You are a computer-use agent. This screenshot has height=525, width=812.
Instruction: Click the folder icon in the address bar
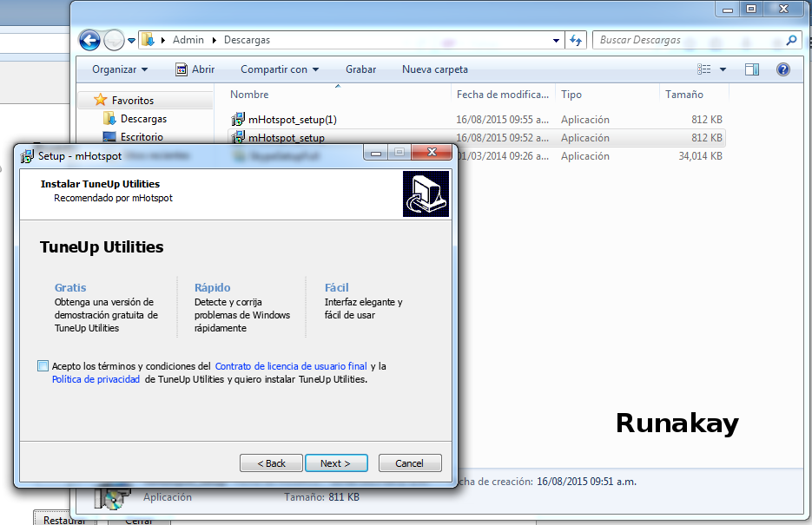click(149, 40)
